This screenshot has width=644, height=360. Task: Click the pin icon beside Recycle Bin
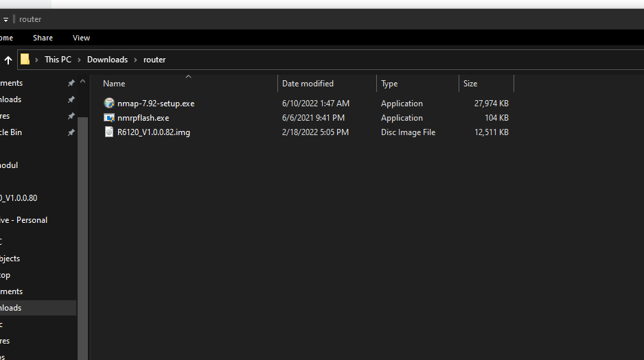point(71,132)
